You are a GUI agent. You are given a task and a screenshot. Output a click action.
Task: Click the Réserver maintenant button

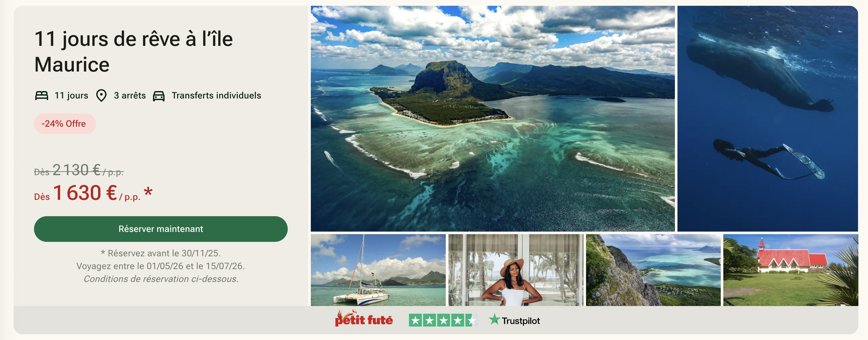click(161, 229)
